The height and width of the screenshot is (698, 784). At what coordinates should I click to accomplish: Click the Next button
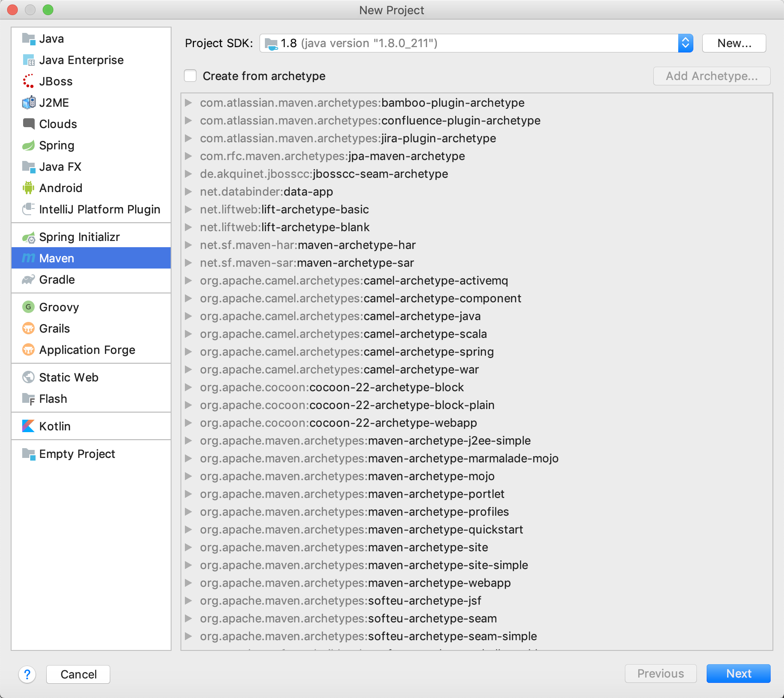(738, 674)
